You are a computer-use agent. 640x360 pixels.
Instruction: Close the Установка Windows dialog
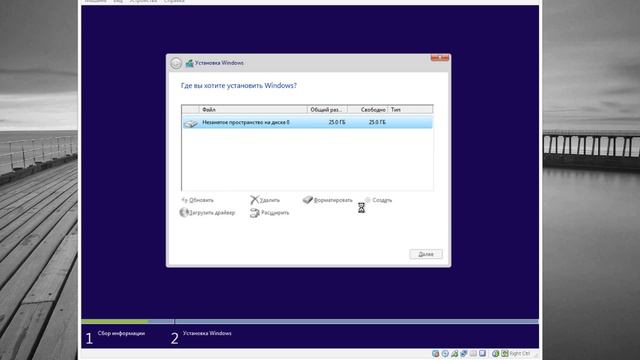(440, 58)
